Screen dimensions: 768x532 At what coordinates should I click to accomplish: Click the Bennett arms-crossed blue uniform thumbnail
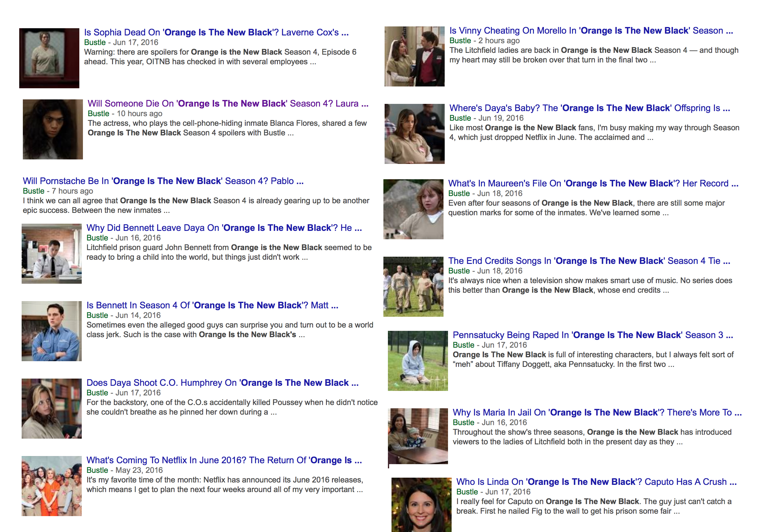52,331
